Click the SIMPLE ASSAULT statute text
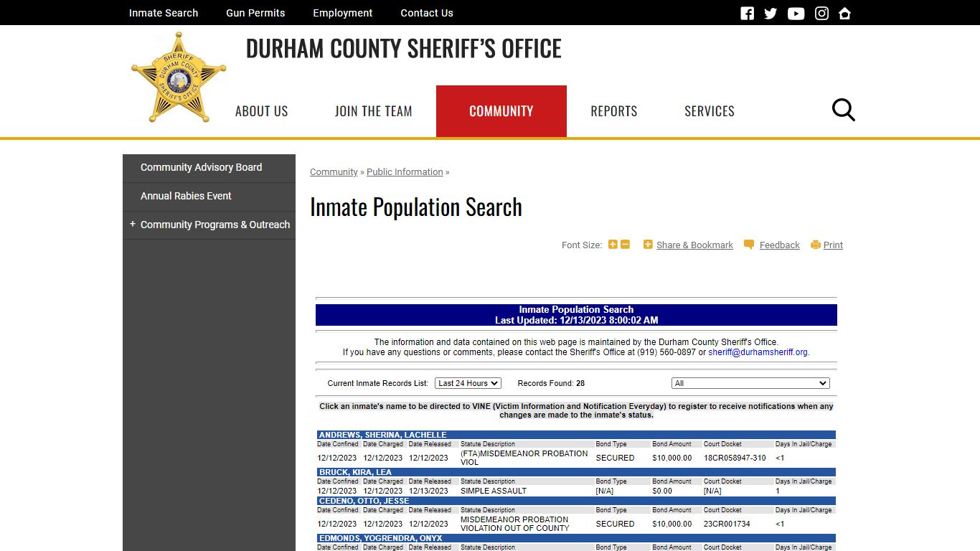Image resolution: width=980 pixels, height=551 pixels. (494, 491)
